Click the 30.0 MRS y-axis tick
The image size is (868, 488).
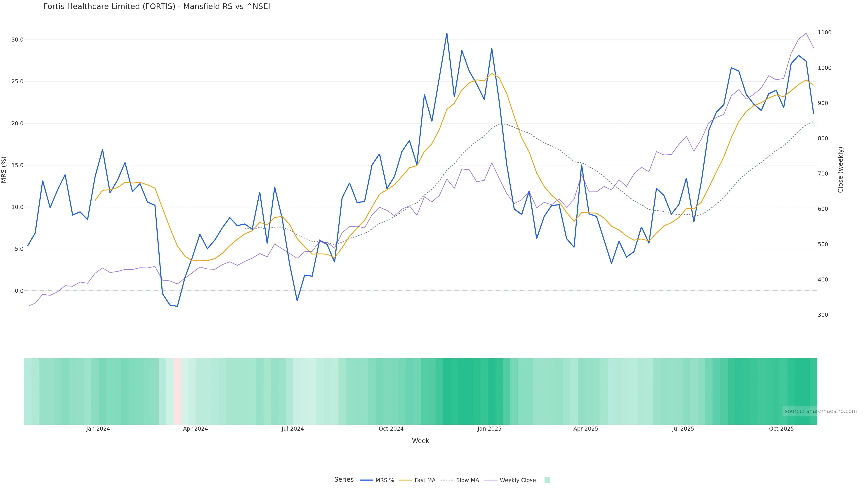pyautogui.click(x=17, y=40)
